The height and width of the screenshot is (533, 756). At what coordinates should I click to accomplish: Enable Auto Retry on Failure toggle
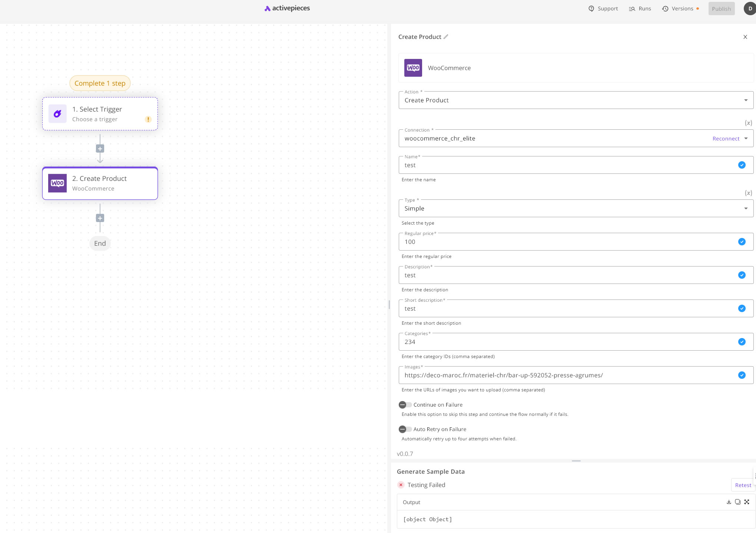click(x=405, y=429)
